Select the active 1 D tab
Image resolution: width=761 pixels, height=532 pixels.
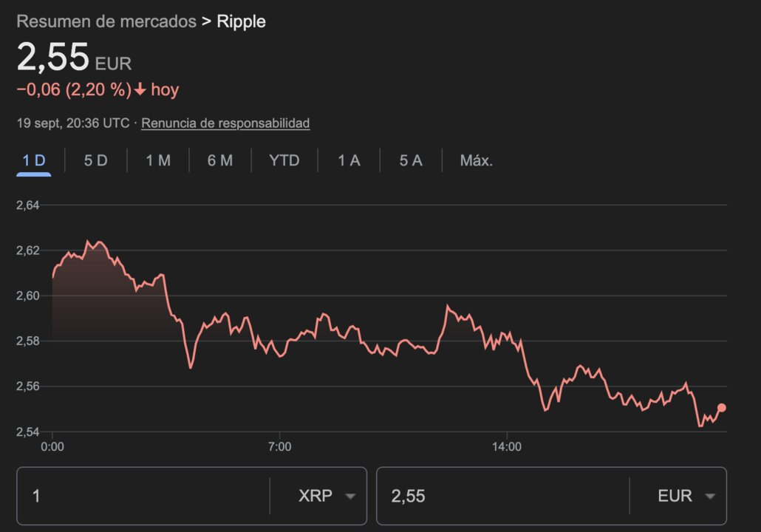[x=33, y=160]
